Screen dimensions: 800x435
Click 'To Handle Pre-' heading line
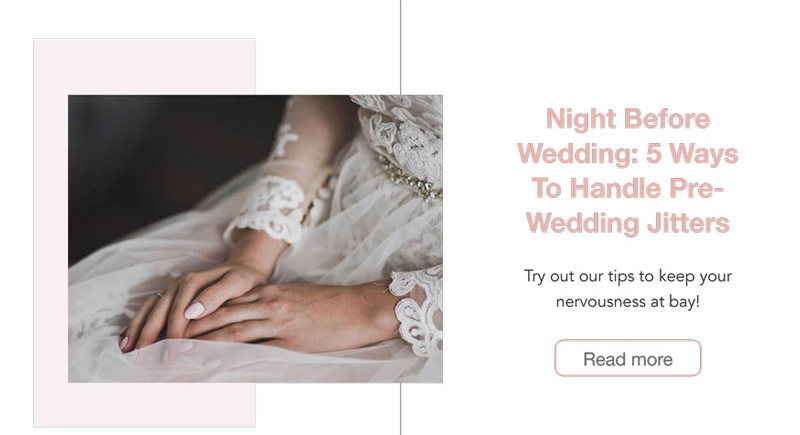click(x=628, y=188)
